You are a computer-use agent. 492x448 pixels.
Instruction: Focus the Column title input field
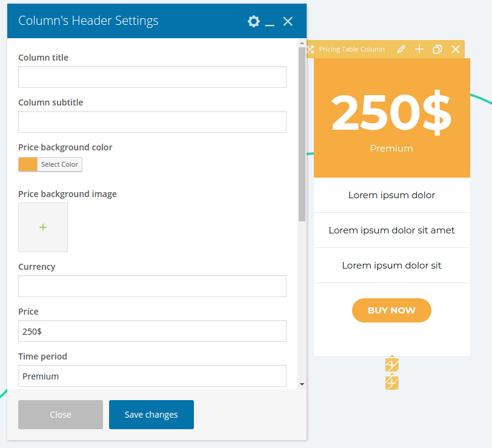(x=152, y=77)
